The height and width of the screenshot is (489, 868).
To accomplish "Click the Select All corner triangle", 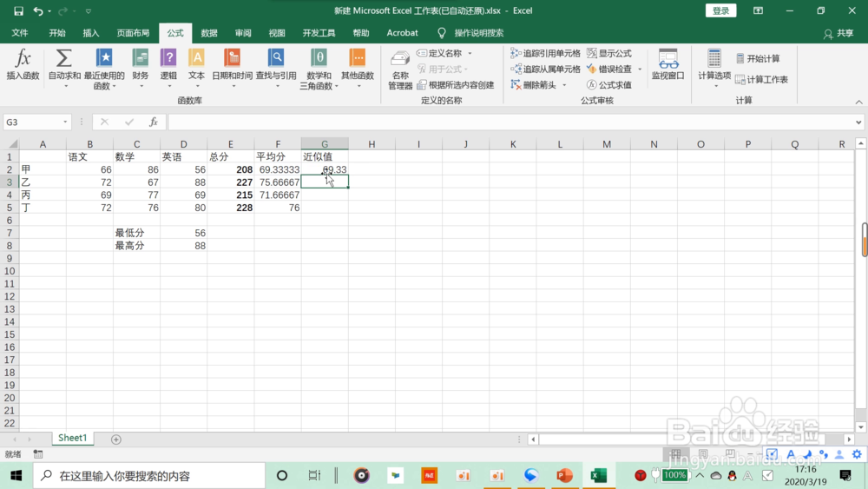I will [x=13, y=144].
